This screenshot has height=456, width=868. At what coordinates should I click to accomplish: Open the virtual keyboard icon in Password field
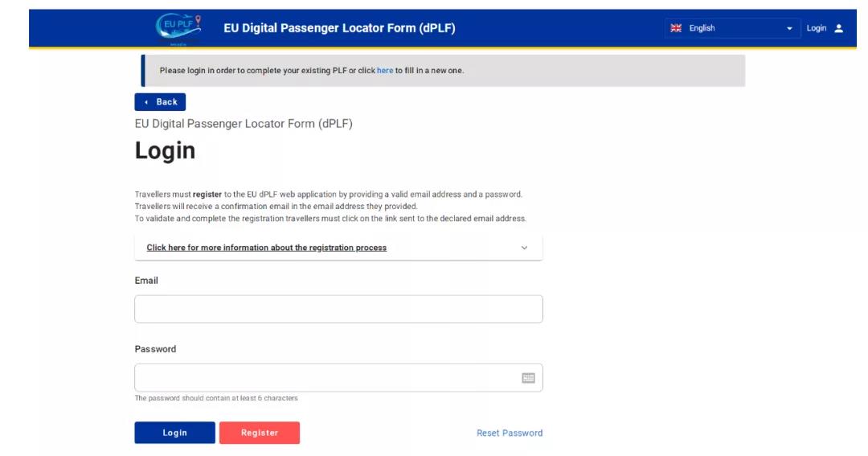click(528, 378)
